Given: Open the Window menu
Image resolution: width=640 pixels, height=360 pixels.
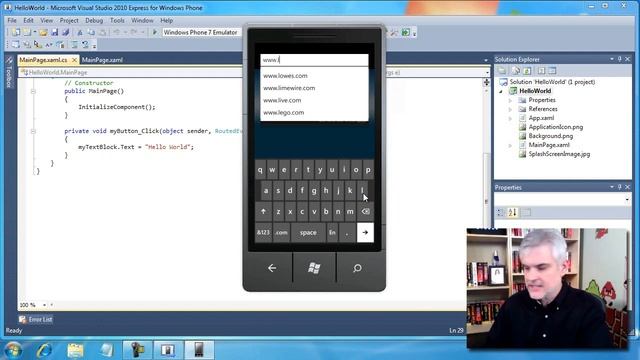Looking at the screenshot, I should pos(142,20).
